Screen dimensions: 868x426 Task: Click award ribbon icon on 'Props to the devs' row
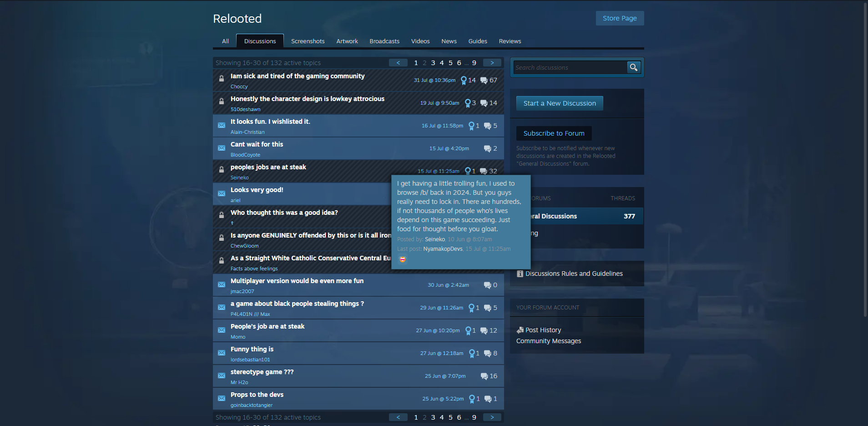click(472, 399)
